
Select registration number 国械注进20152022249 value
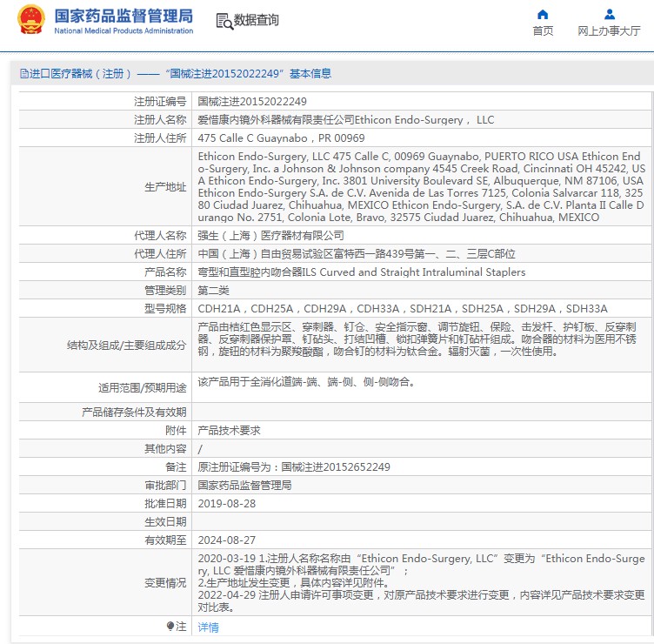[252, 102]
